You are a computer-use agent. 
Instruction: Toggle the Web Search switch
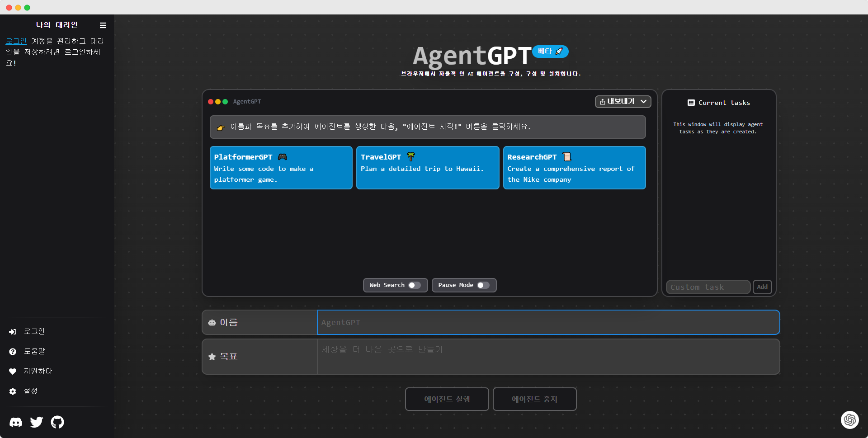coord(414,285)
